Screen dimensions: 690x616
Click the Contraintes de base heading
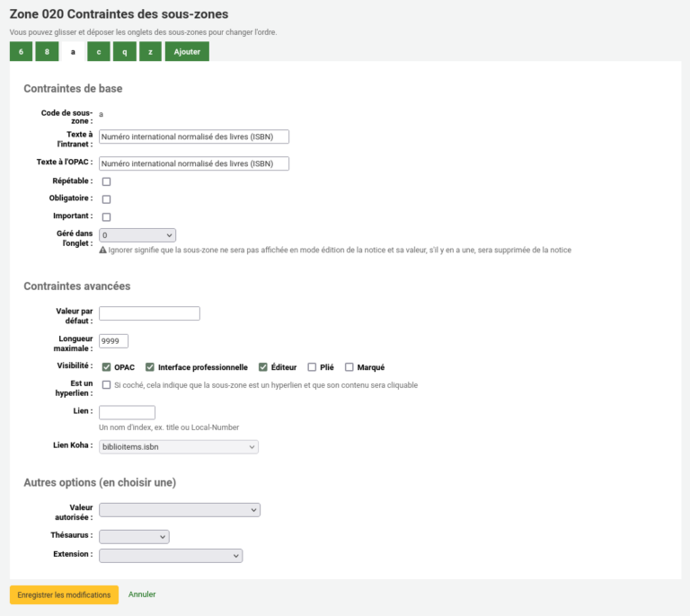pos(73,88)
